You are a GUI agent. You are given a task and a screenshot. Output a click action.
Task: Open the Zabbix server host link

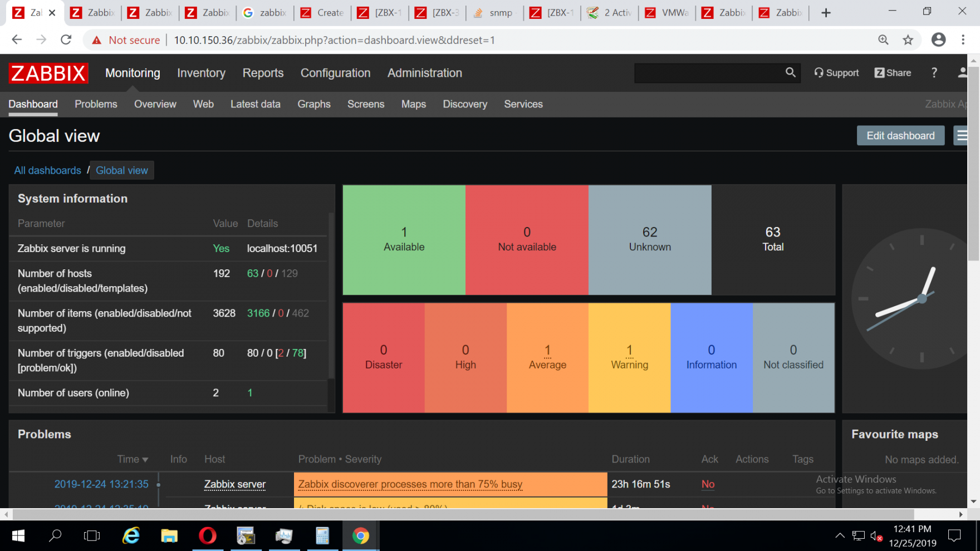235,484
